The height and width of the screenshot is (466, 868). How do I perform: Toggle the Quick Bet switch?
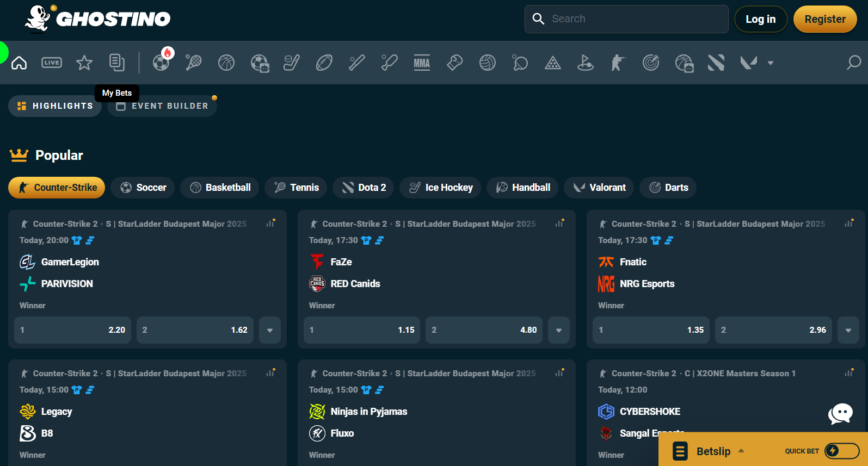[842, 451]
